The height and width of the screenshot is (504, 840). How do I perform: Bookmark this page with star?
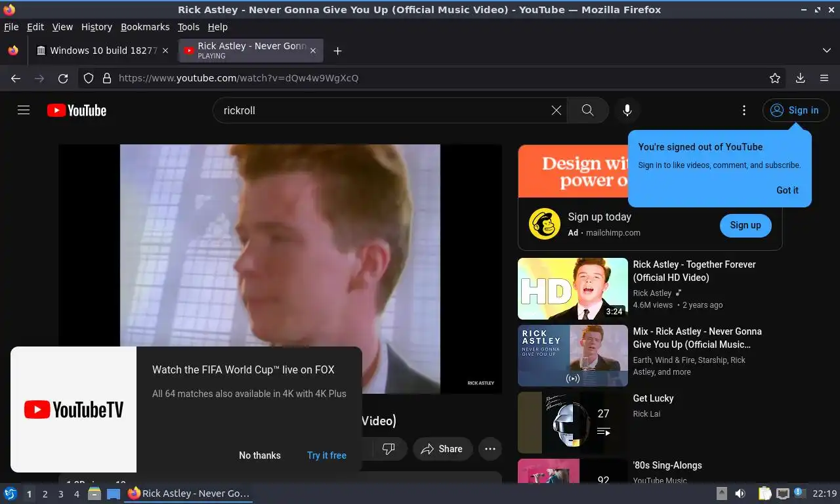point(775,78)
